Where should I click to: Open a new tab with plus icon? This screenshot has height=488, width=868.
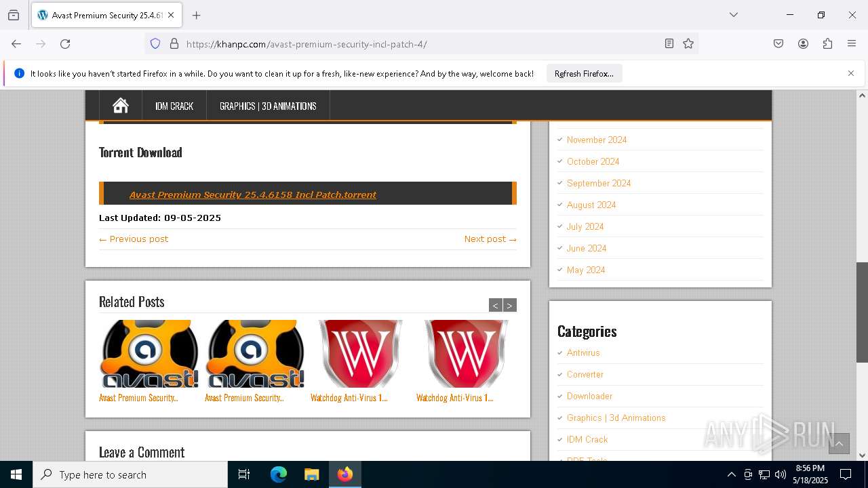click(x=197, y=15)
